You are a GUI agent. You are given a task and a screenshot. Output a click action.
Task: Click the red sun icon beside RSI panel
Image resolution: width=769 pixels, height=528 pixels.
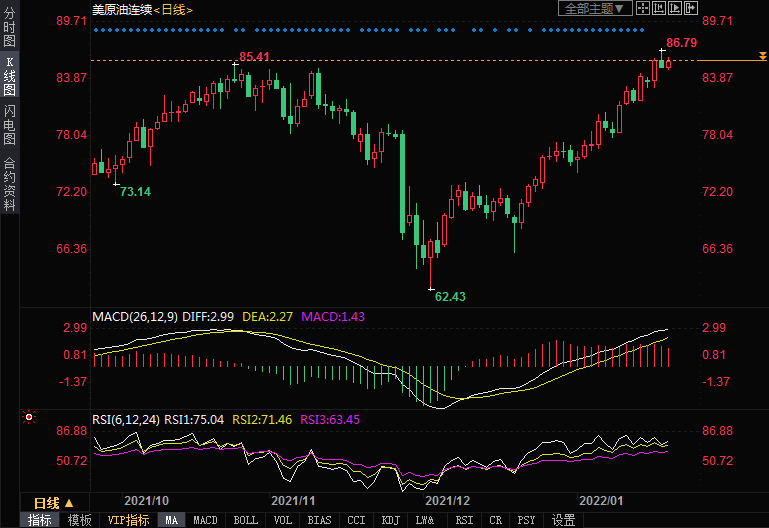coord(30,416)
